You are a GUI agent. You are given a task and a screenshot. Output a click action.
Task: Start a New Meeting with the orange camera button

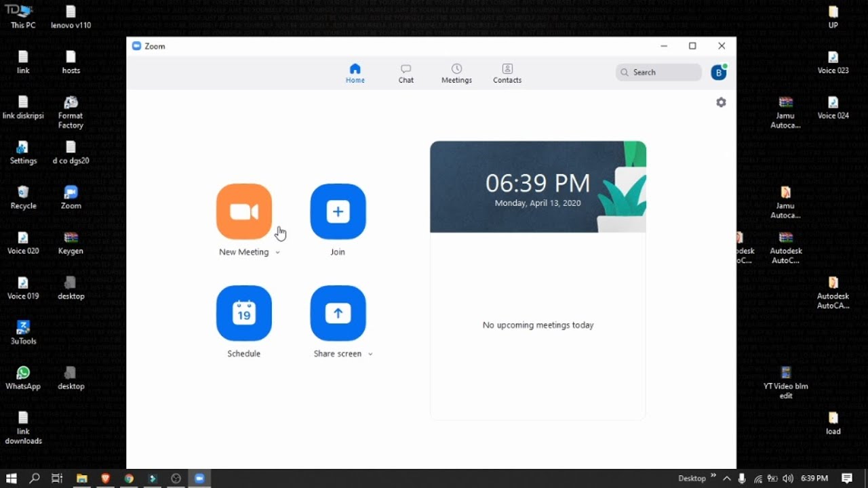(x=244, y=211)
